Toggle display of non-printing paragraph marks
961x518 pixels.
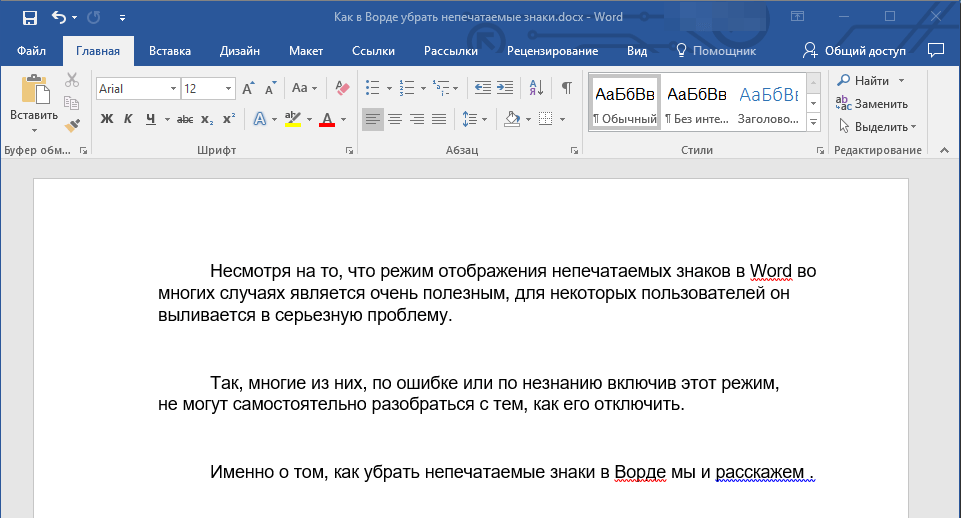[567, 88]
